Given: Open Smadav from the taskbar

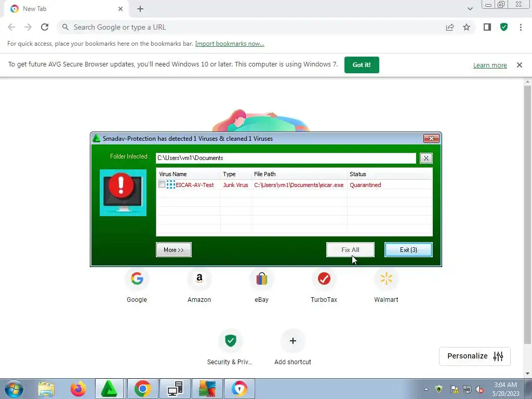Looking at the screenshot, I should coord(110,389).
